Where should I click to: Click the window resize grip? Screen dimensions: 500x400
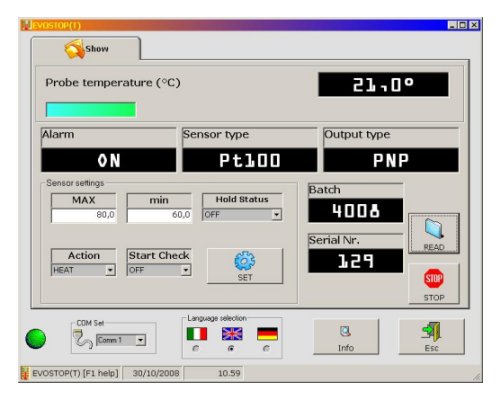[477, 377]
